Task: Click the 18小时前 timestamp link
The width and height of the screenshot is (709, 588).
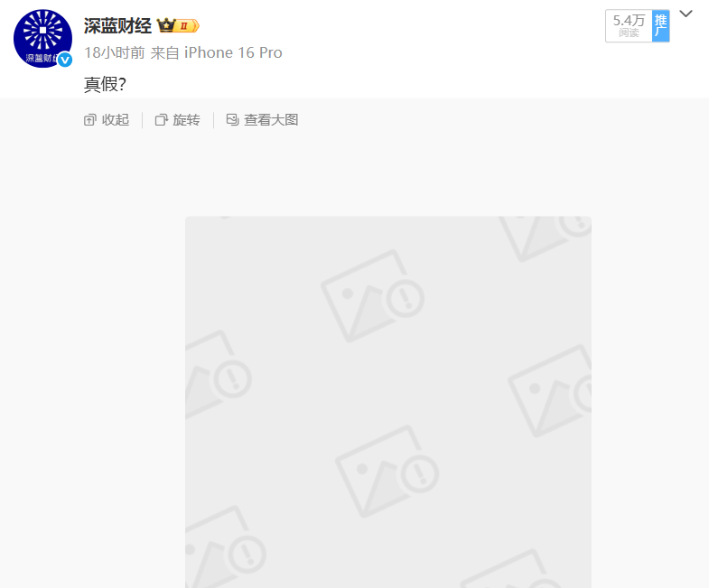Action: (x=115, y=53)
